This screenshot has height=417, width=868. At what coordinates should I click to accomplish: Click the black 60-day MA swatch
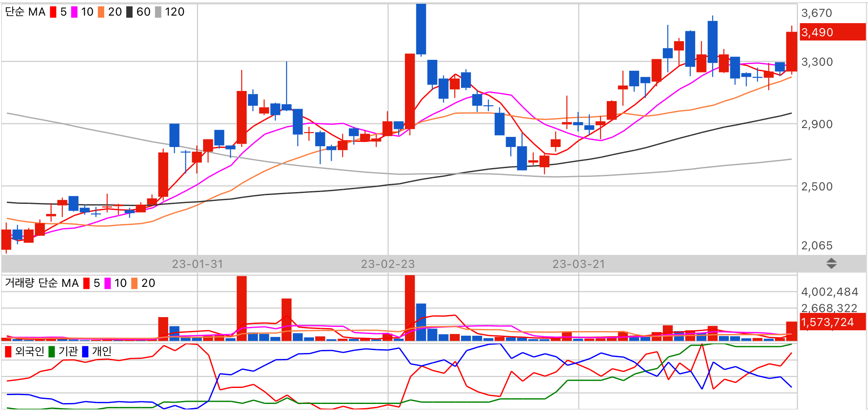pos(129,12)
